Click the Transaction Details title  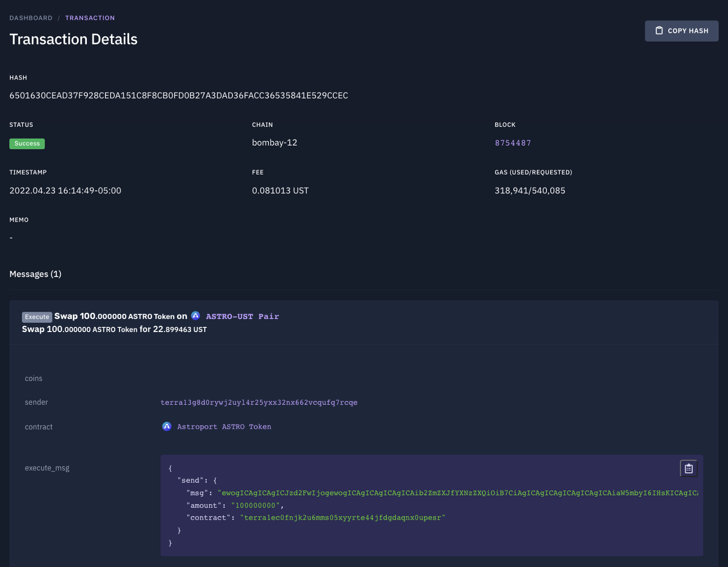73,39
